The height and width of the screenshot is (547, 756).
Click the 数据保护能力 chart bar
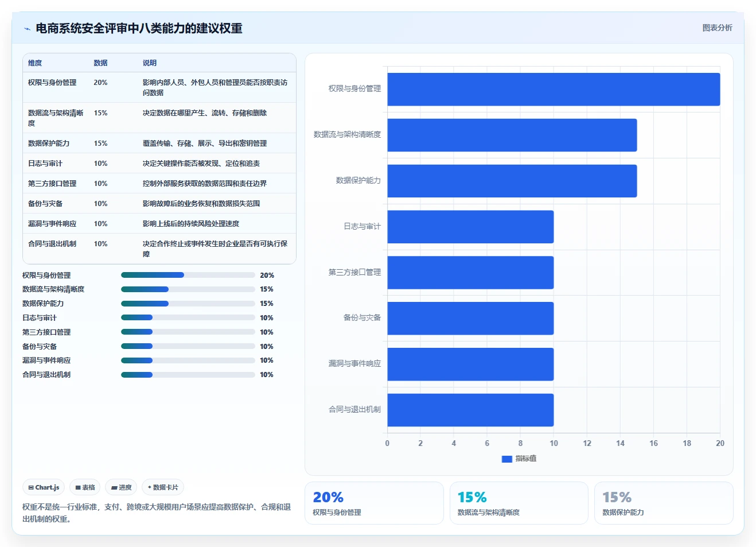512,181
